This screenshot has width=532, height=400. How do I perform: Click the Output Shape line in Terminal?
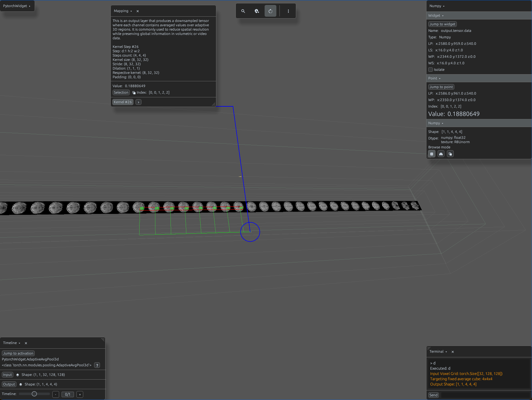pos(453,384)
